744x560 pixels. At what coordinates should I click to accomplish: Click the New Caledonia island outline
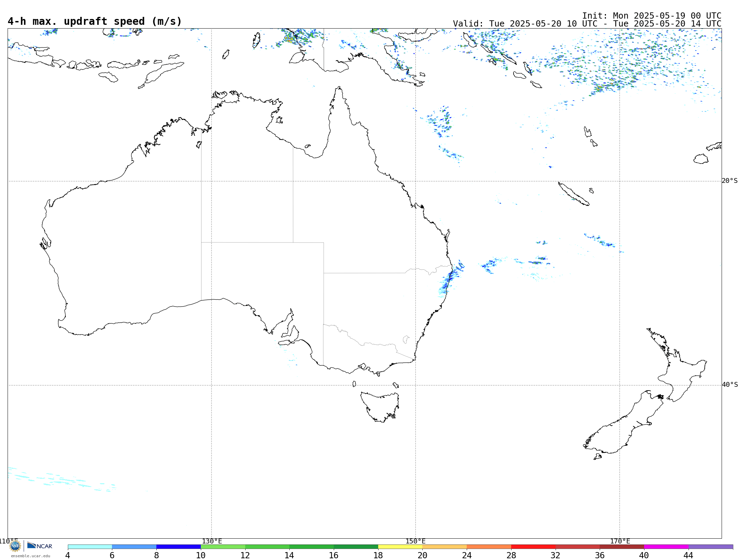573,194
